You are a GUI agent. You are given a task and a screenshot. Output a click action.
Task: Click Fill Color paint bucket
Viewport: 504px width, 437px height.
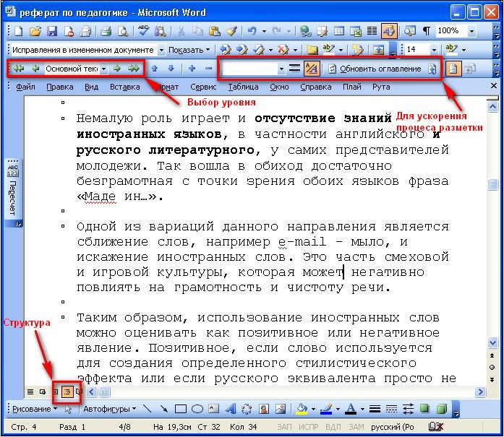click(302, 409)
